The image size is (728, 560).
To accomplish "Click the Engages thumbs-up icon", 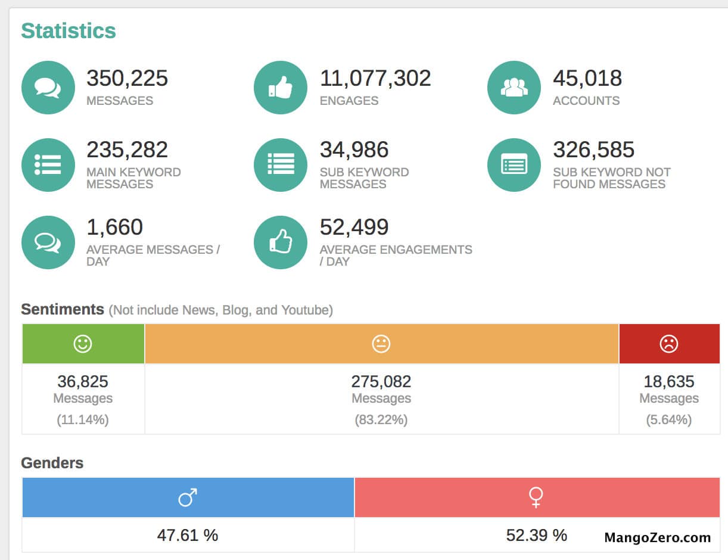I will click(x=281, y=88).
